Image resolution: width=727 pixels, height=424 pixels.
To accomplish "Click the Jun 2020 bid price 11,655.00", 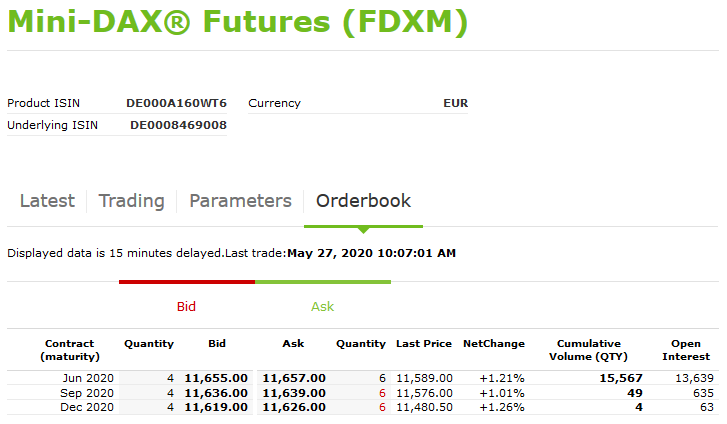I will coord(216,378).
